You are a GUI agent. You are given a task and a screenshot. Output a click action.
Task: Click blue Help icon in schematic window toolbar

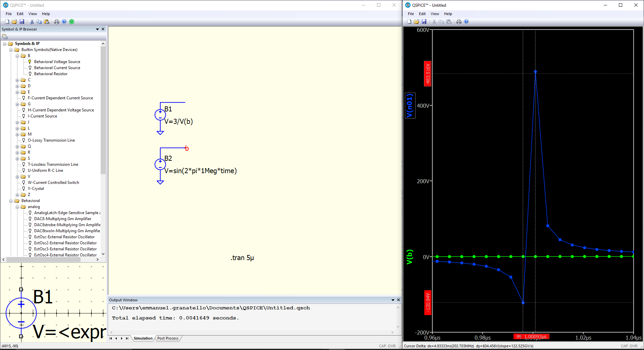64,21
